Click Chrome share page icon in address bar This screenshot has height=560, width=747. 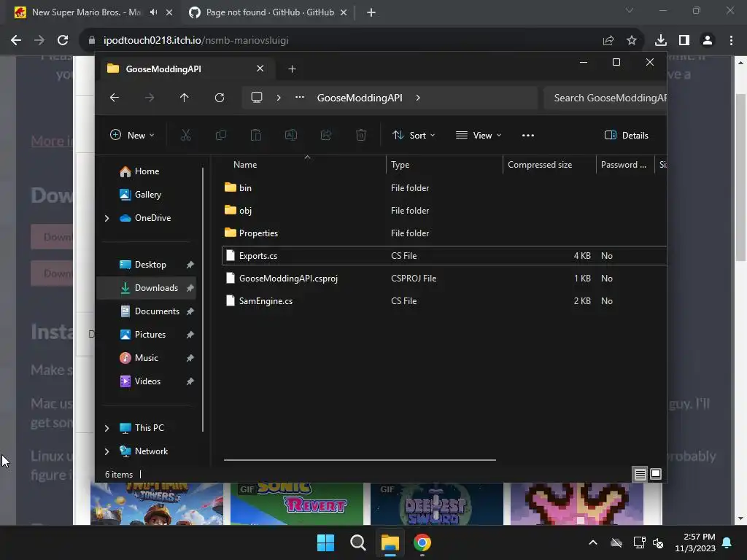pos(608,41)
